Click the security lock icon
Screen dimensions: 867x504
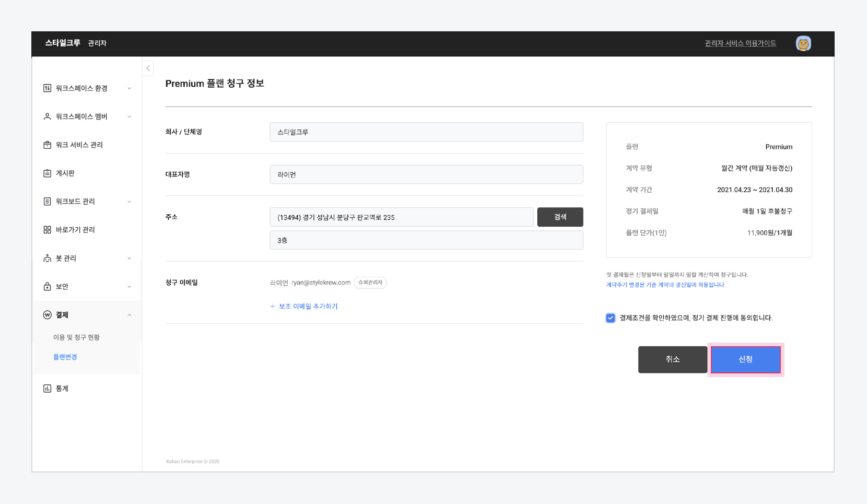pyautogui.click(x=47, y=286)
